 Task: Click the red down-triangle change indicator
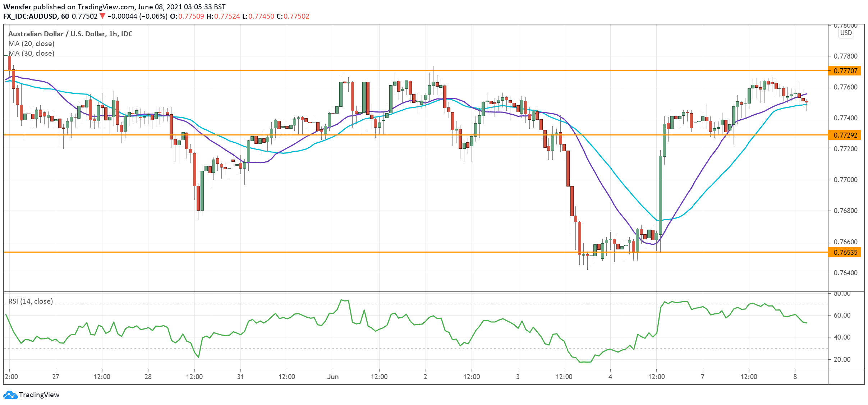102,16
